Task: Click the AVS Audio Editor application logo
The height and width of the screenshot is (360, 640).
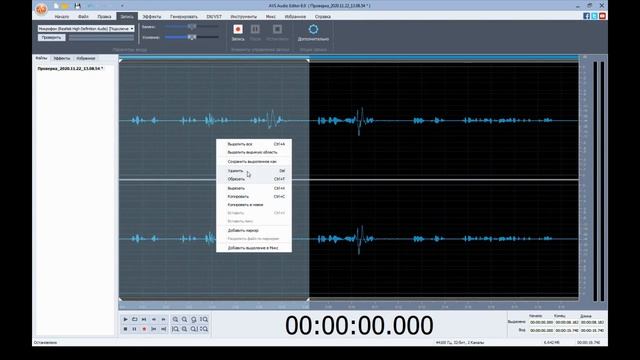Action: pyautogui.click(x=41, y=9)
